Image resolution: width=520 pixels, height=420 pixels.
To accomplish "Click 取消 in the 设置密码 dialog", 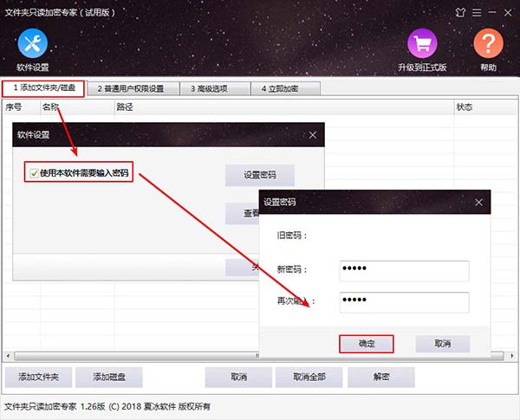I will 443,344.
